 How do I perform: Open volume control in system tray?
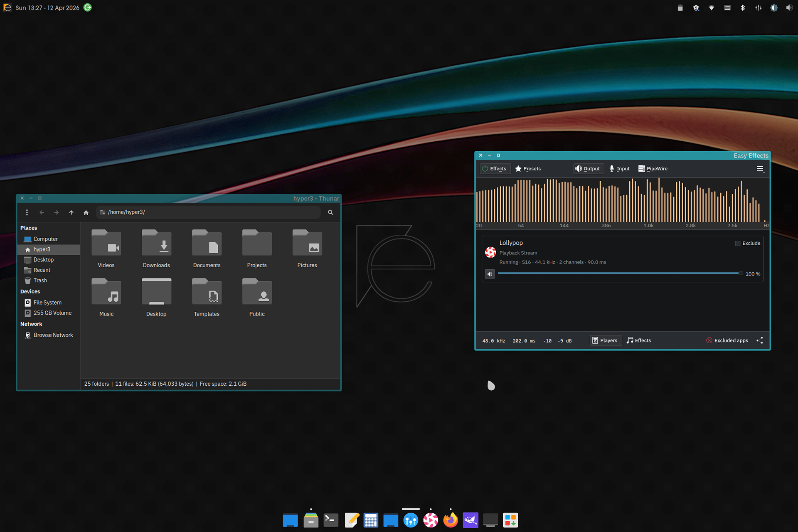point(789,7)
